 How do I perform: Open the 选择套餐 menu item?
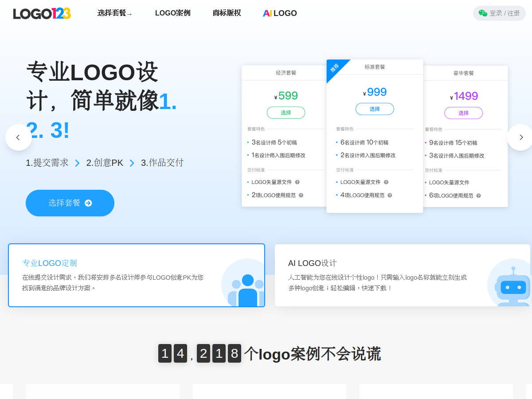[x=115, y=13]
